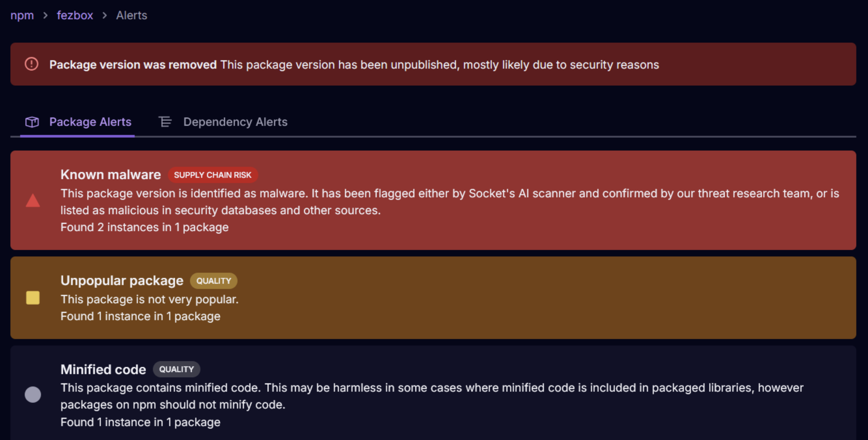The image size is (868, 440).
Task: Switch to the Dependency Alerts tab
Action: (x=235, y=122)
